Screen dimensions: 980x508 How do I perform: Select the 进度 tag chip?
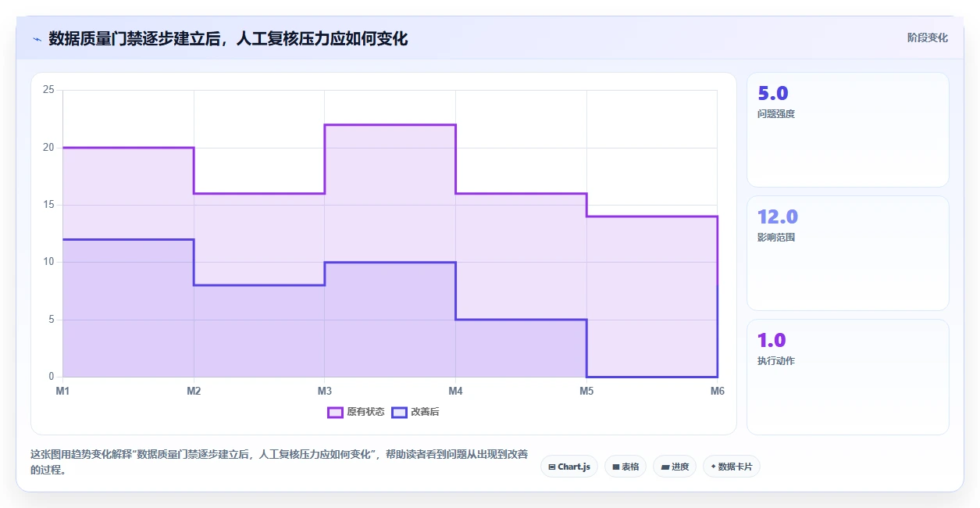coord(675,467)
